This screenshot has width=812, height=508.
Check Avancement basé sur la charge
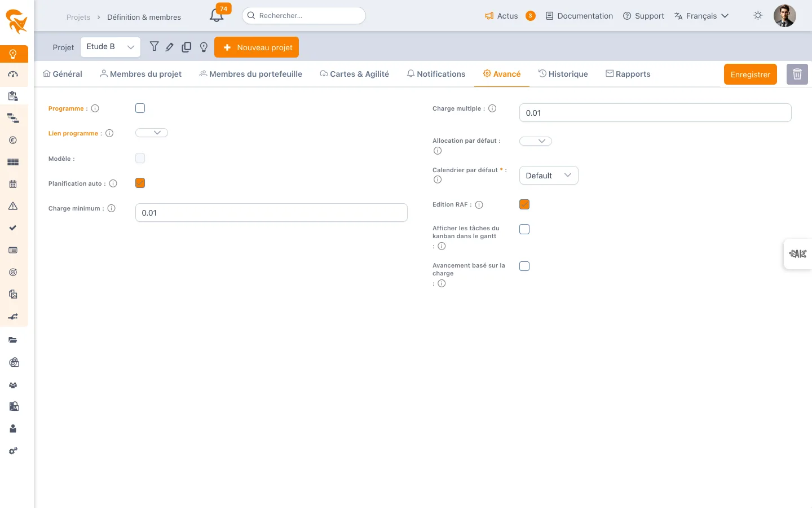click(x=524, y=266)
